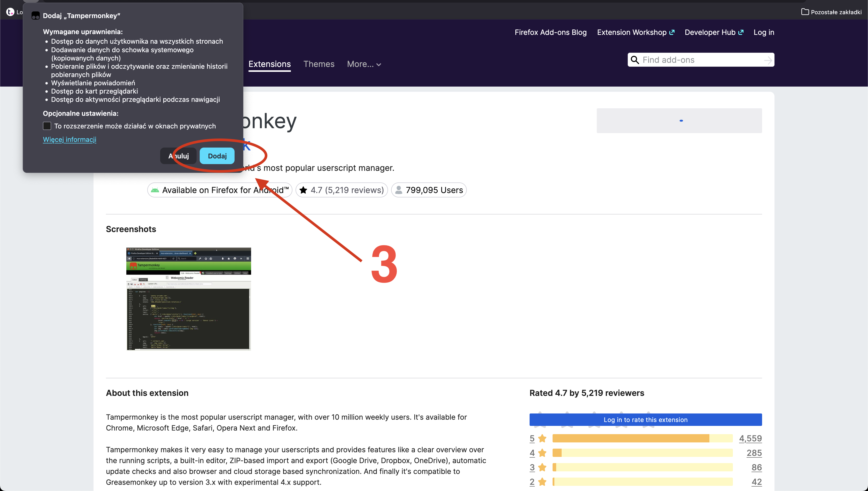Expand the More... dropdown menu
Image resolution: width=868 pixels, height=491 pixels.
click(364, 64)
